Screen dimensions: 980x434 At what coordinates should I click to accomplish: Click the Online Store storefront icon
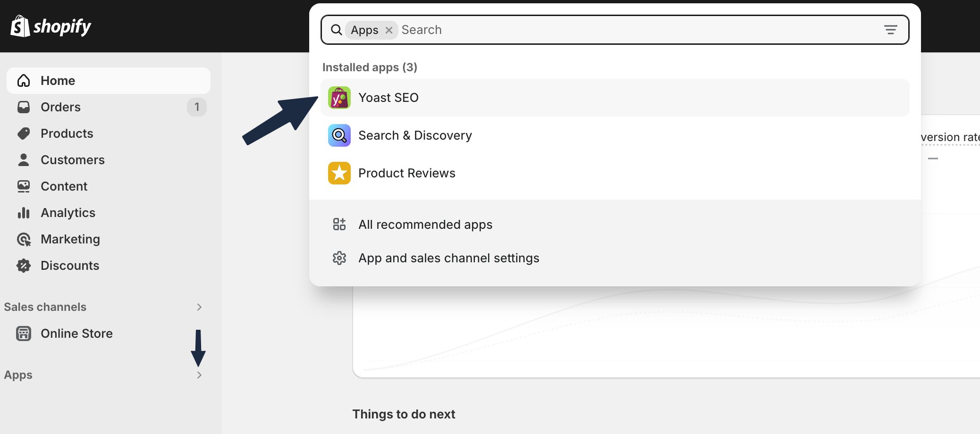[x=24, y=334]
